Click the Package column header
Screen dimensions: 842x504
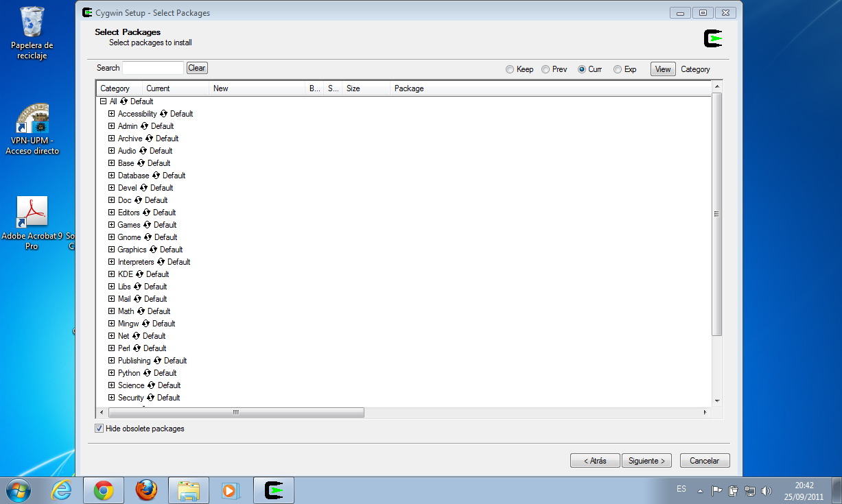click(550, 88)
